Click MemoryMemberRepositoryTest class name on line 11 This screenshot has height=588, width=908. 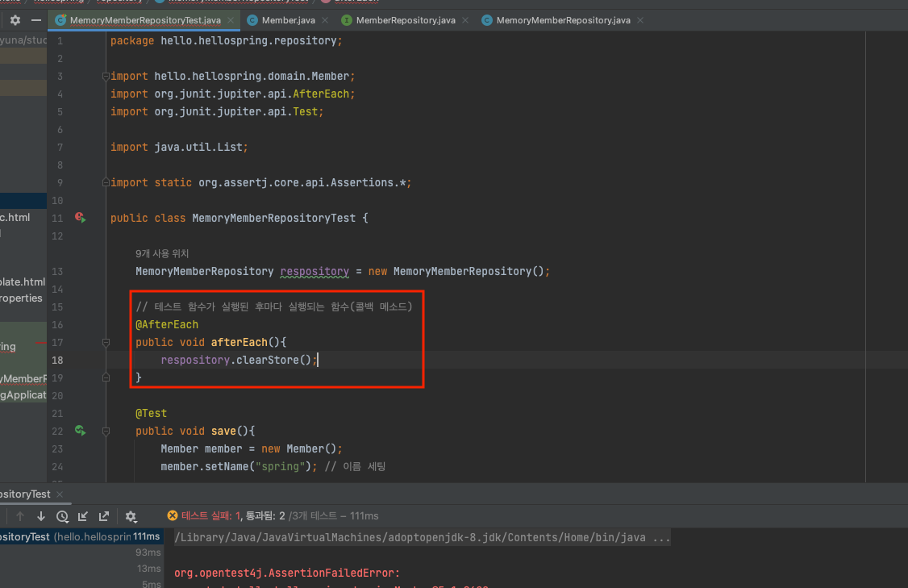click(274, 218)
